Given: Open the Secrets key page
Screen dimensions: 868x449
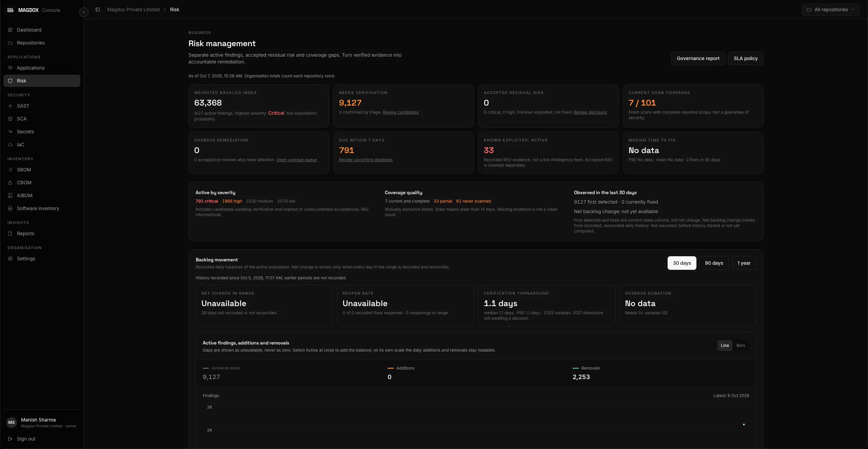Looking at the screenshot, I should (42, 132).
